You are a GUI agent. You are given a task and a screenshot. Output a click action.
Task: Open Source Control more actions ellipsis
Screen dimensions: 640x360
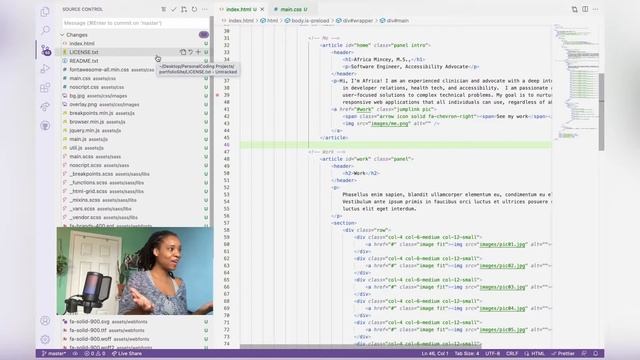(204, 9)
